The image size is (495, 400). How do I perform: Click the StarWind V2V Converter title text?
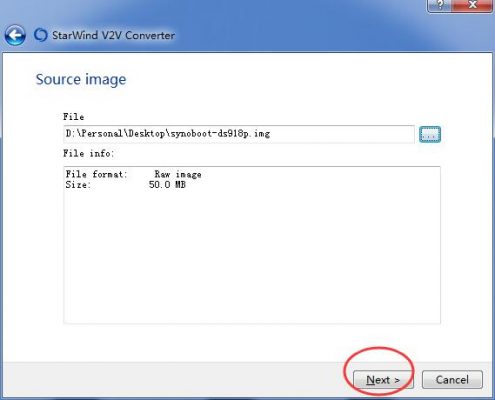(x=113, y=35)
